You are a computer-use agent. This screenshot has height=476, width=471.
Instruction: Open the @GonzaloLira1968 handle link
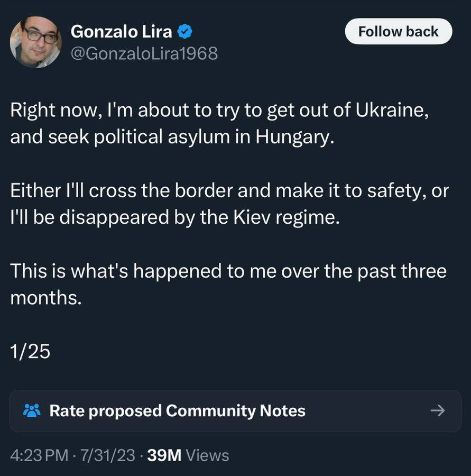point(144,53)
